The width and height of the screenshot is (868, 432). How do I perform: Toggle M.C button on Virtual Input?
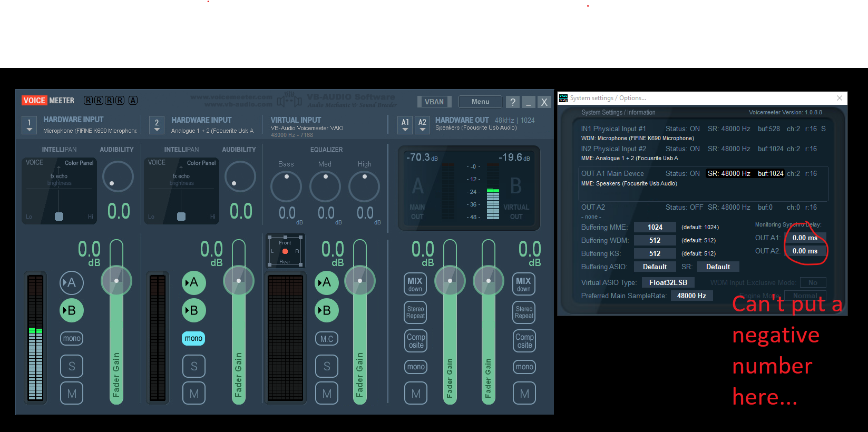[x=327, y=339]
